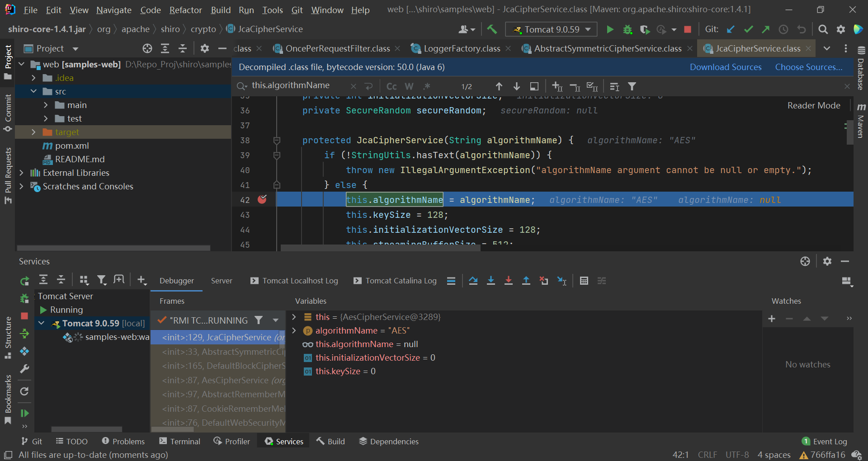This screenshot has height=461, width=868.
Task: Add new watch with plus icon
Action: (x=772, y=319)
